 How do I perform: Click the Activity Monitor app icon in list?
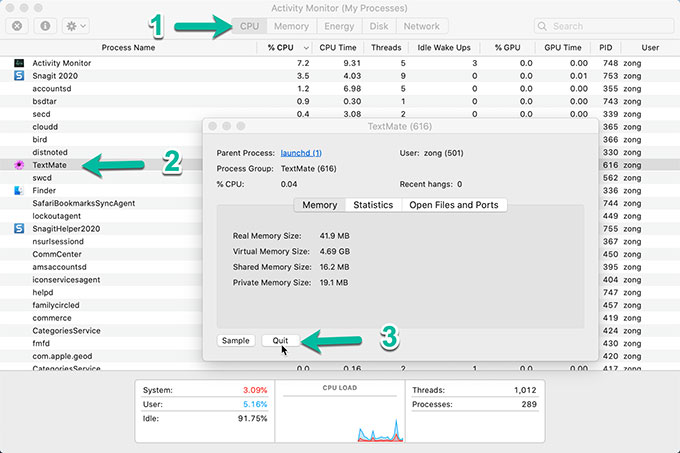coord(19,62)
